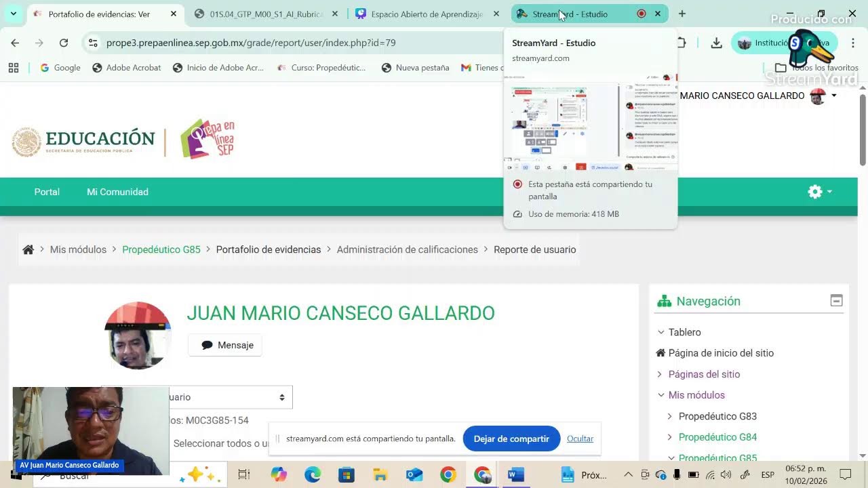Click the Mensaje button
868x488 pixels.
[226, 345]
